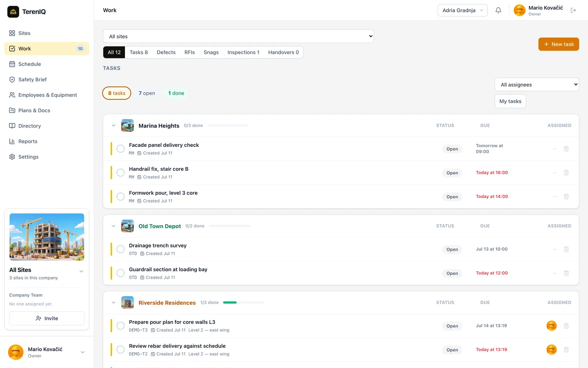This screenshot has width=588, height=368.
Task: Filter by 7 open tasks
Action: click(x=147, y=93)
